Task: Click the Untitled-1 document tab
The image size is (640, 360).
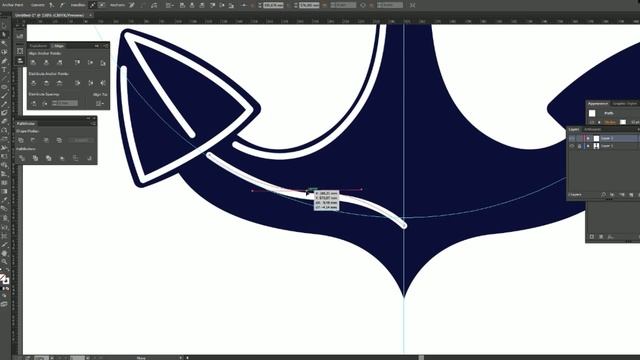Action: 49,15
